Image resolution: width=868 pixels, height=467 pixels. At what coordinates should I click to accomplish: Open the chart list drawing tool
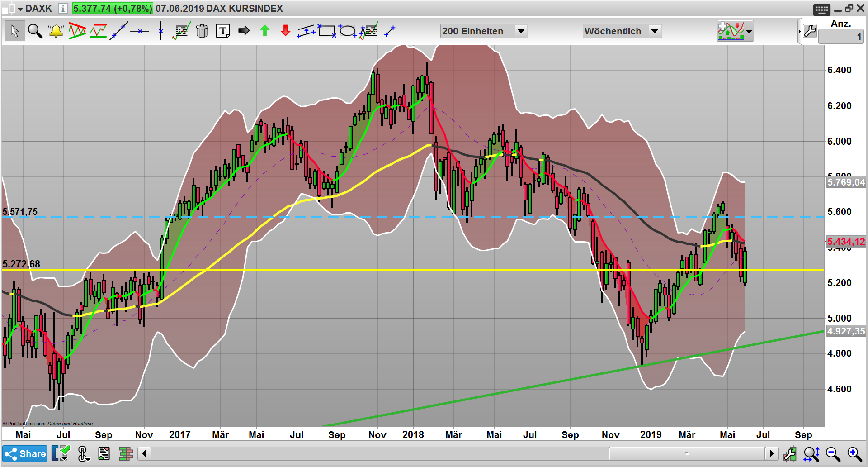(181, 31)
